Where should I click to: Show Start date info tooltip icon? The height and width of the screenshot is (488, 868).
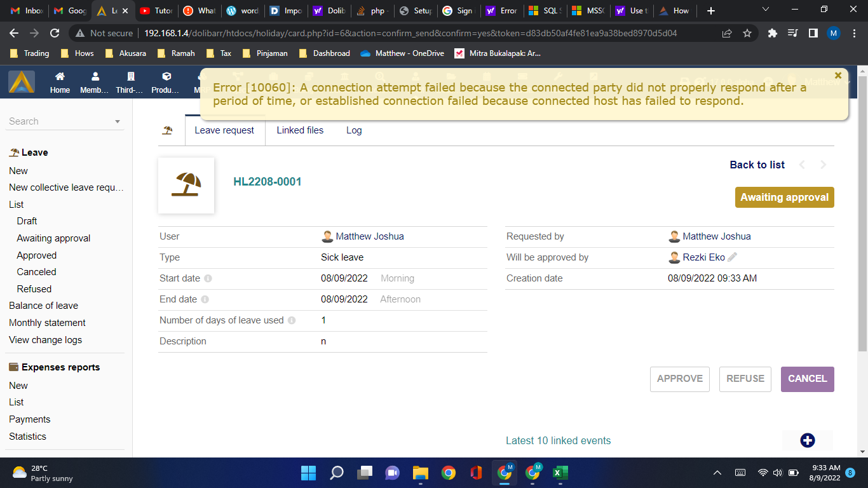[208, 278]
